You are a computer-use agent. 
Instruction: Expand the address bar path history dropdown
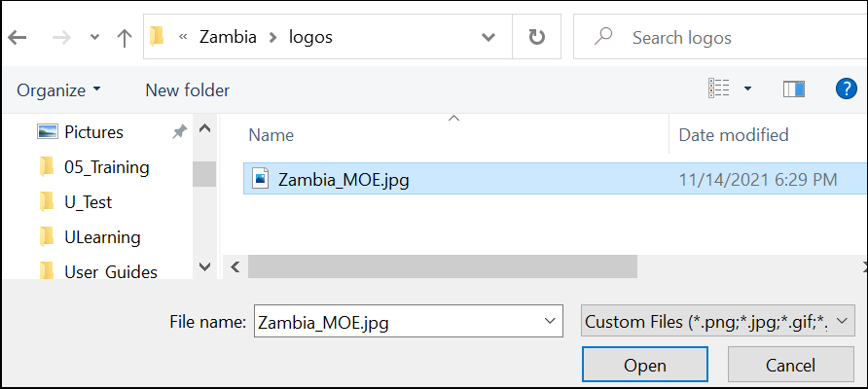488,38
